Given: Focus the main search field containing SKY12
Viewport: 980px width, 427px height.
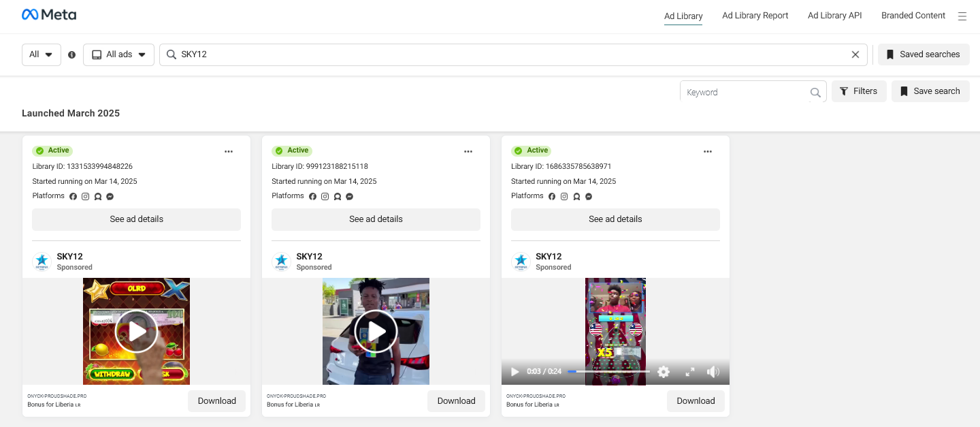Looking at the screenshot, I should [513, 54].
